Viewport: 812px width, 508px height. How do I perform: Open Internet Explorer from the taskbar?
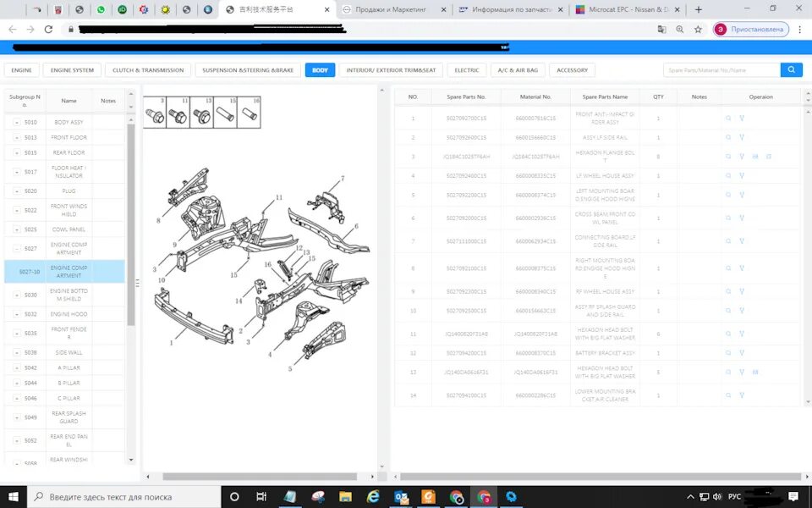coord(373,497)
